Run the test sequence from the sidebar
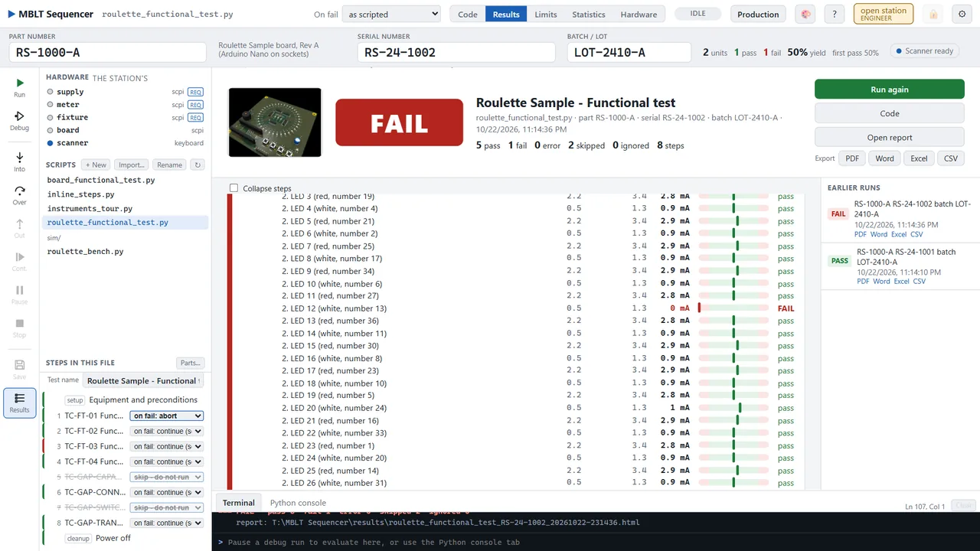 [19, 87]
